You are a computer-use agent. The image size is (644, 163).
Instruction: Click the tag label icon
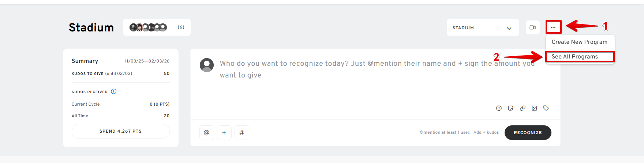(x=546, y=108)
